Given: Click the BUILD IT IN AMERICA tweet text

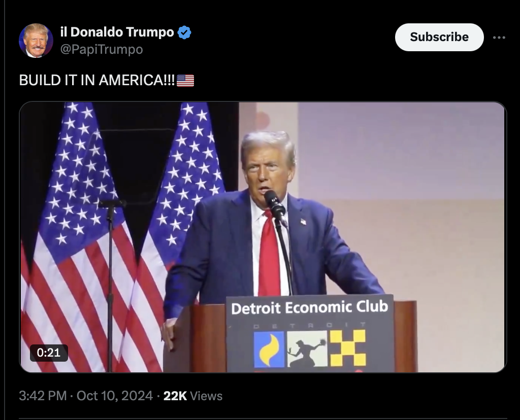Looking at the screenshot, I should coord(97,80).
